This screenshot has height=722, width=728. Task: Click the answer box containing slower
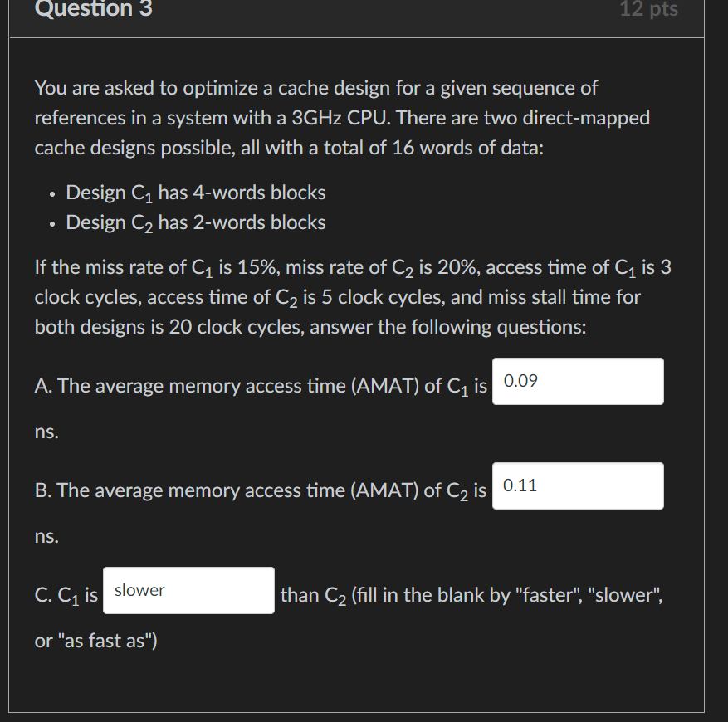click(188, 590)
